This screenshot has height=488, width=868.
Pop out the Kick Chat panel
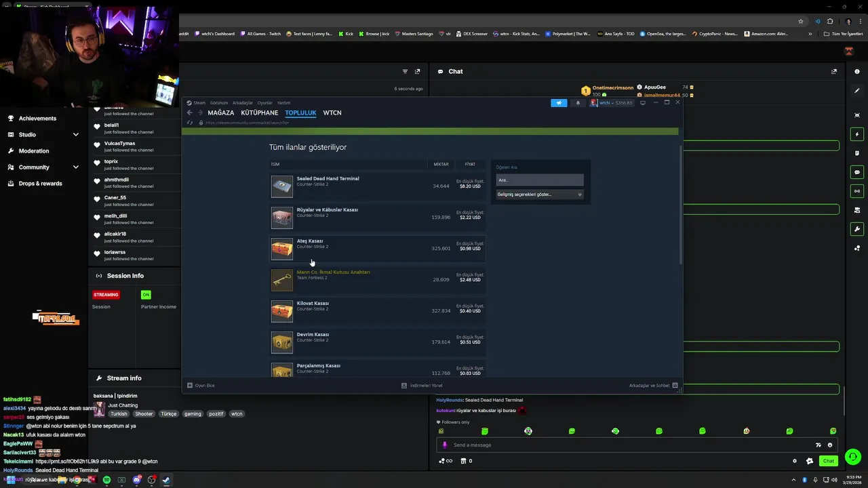(834, 71)
